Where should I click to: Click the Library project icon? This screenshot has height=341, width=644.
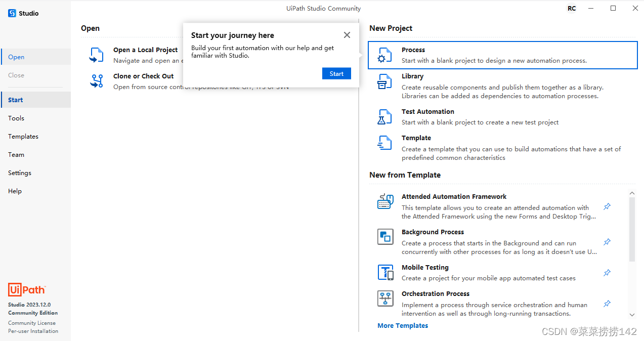[x=384, y=81]
